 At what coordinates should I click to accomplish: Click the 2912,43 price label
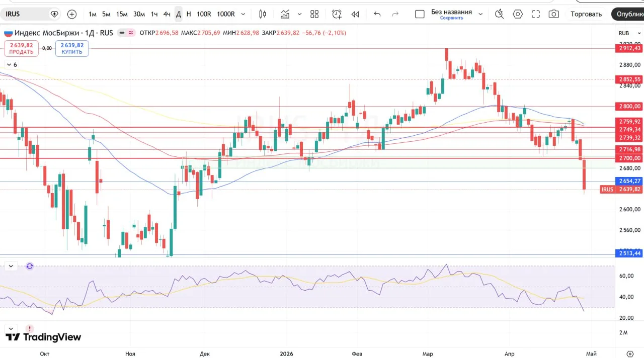pyautogui.click(x=629, y=48)
